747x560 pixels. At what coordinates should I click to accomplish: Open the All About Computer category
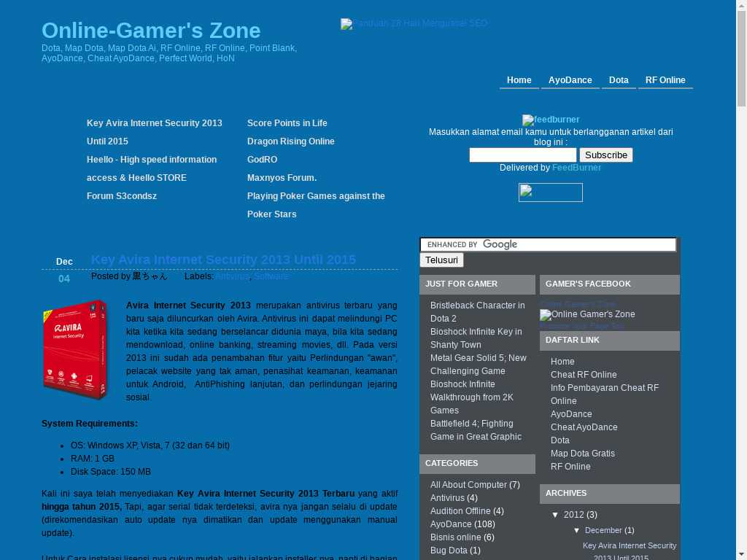coord(468,485)
